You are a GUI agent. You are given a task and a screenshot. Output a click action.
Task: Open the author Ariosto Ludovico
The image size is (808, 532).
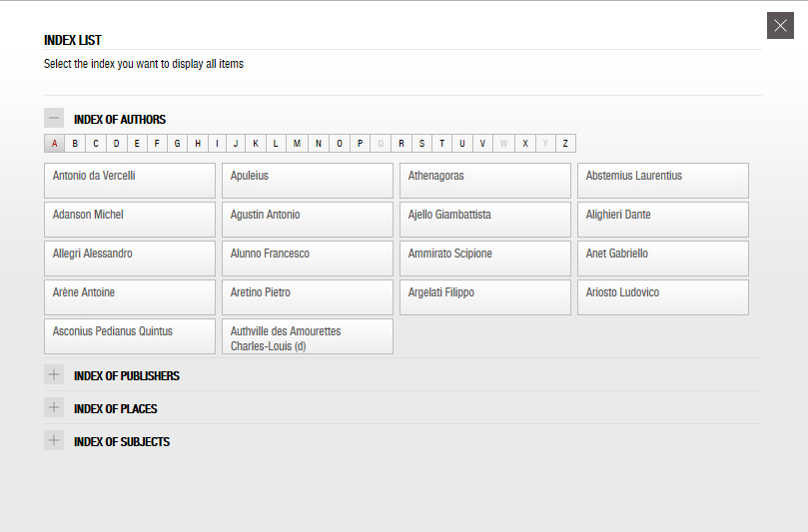(663, 297)
